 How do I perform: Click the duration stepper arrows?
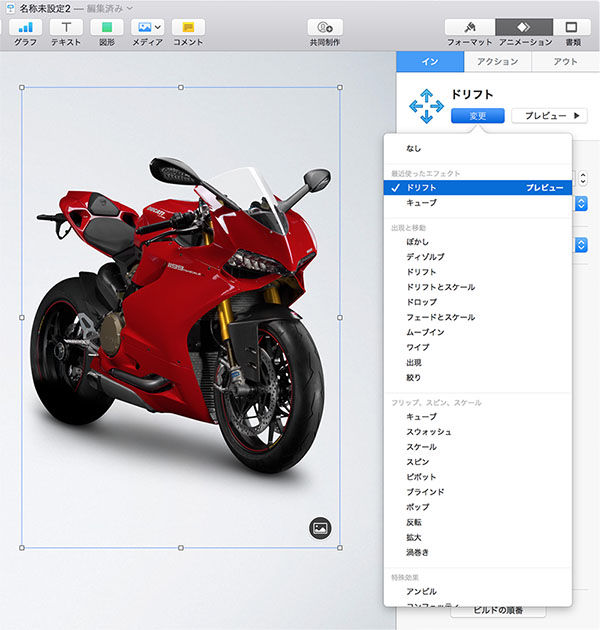coord(583,178)
